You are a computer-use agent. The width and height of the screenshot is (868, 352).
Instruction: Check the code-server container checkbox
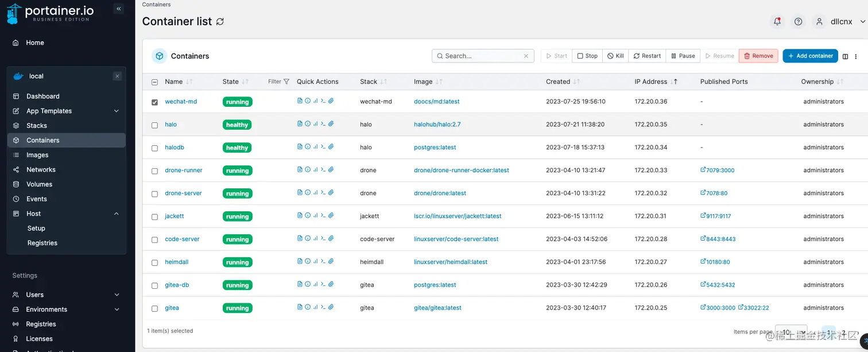tap(154, 240)
